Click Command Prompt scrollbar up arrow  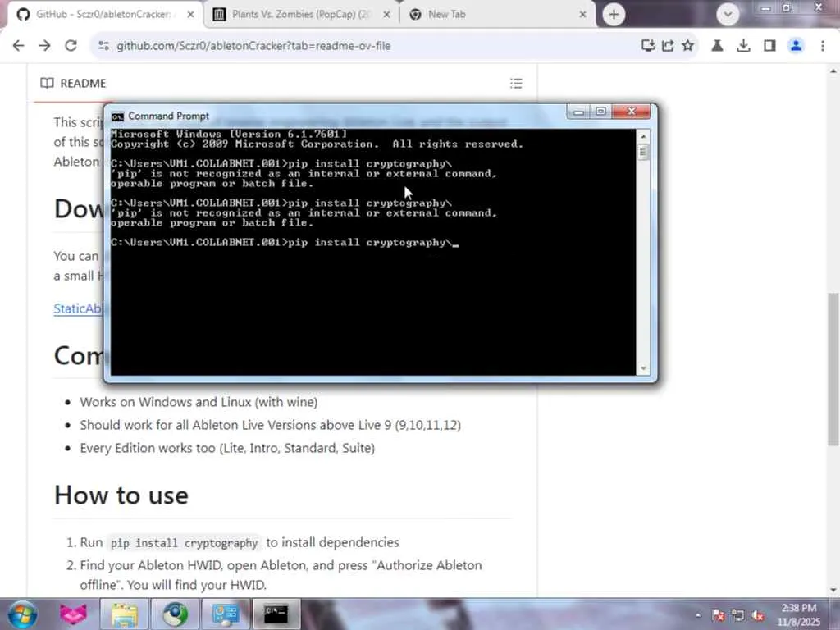click(643, 136)
